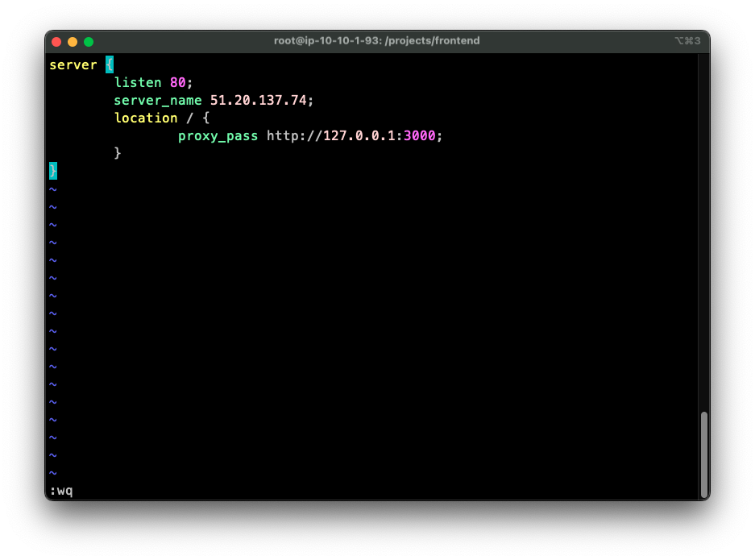
Task: Click the http://127.0.0.1:3000 proxy URL
Action: pos(353,135)
